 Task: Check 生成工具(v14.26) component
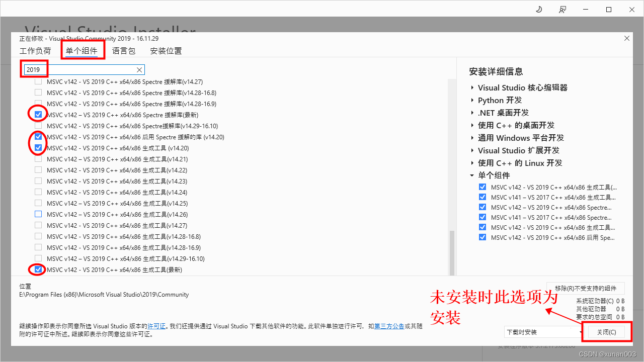click(38, 214)
